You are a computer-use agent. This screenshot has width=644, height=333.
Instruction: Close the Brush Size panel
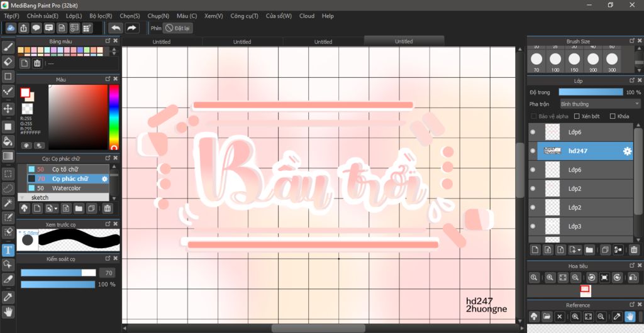(640, 41)
